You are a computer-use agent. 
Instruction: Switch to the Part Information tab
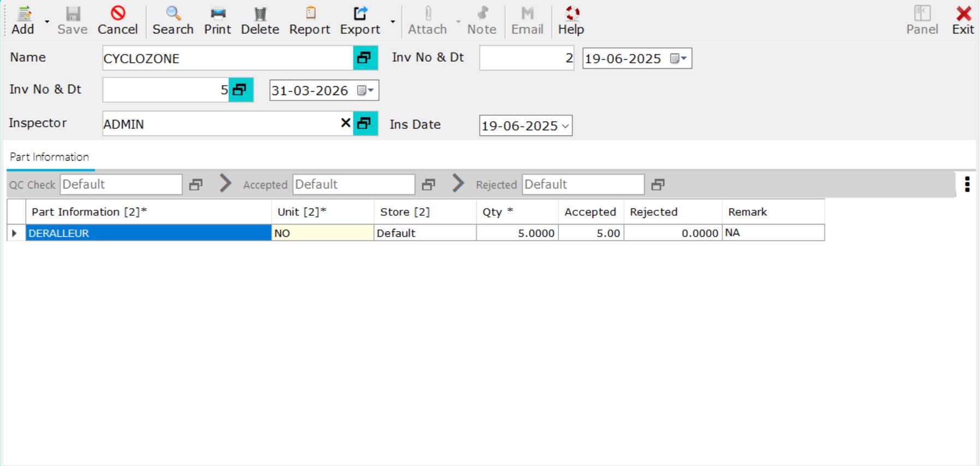[x=49, y=157]
